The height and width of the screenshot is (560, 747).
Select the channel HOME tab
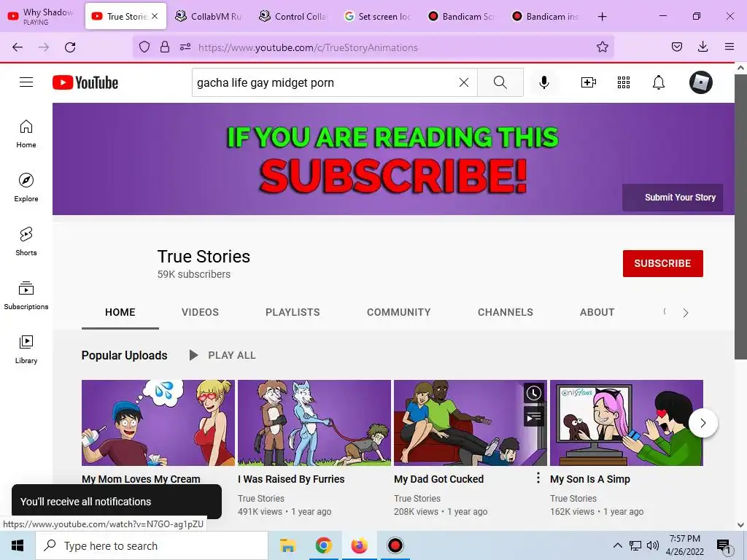tap(120, 312)
